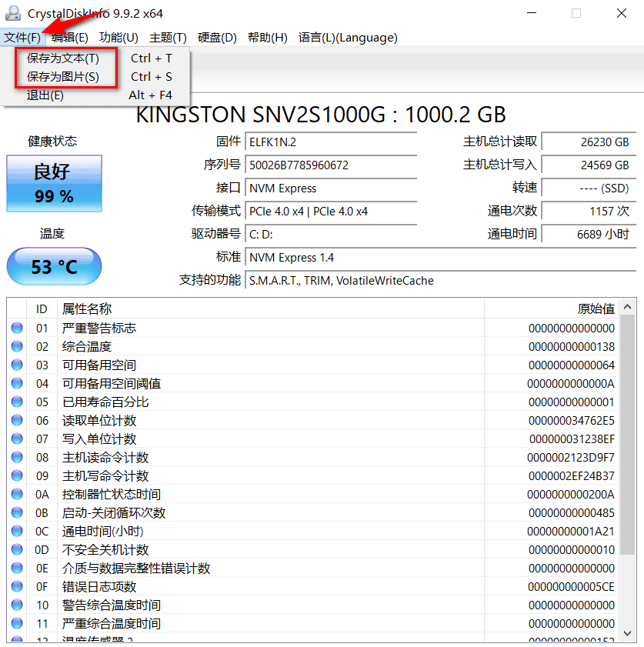Click the status dot for 10 警告综合温度时间
The height and width of the screenshot is (647, 644).
[17, 605]
